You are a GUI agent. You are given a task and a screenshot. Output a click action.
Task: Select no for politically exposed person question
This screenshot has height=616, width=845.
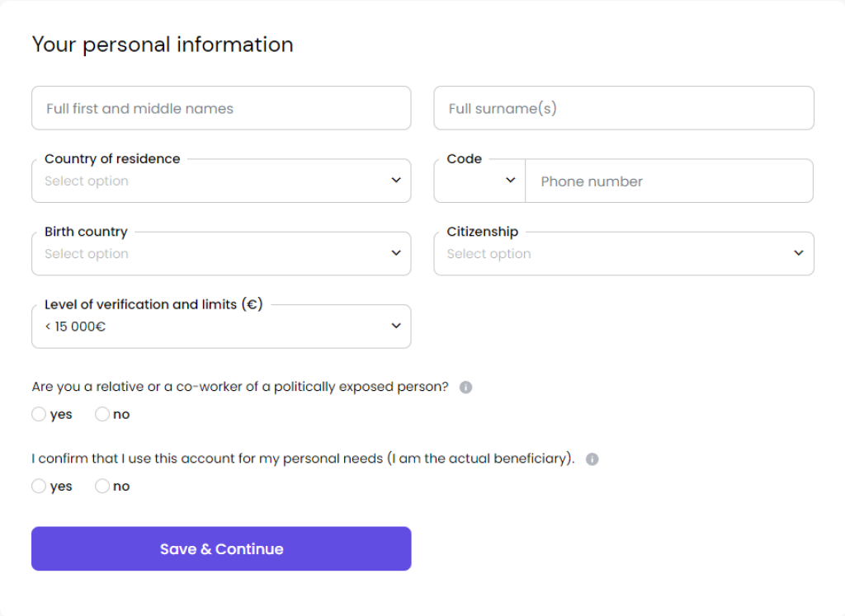101,414
